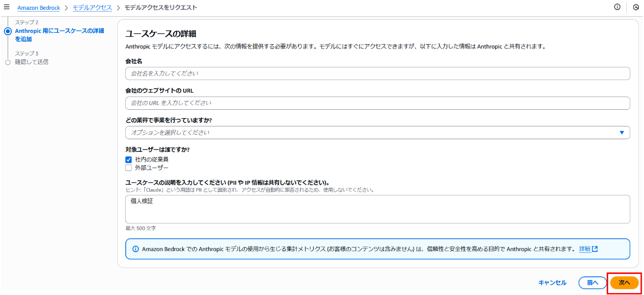
Task: Click the 最大 500 文字 hint text
Action: pyautogui.click(x=141, y=228)
